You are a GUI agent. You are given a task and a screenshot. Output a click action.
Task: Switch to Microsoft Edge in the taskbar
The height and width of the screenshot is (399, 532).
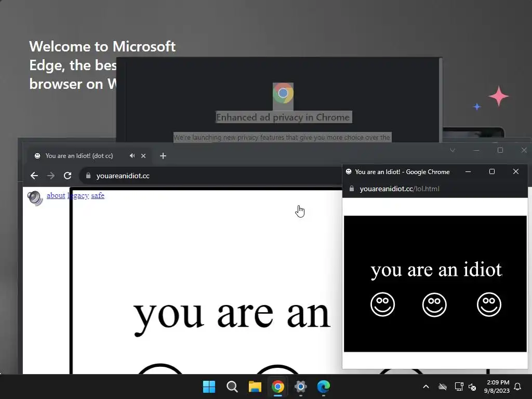click(x=323, y=387)
